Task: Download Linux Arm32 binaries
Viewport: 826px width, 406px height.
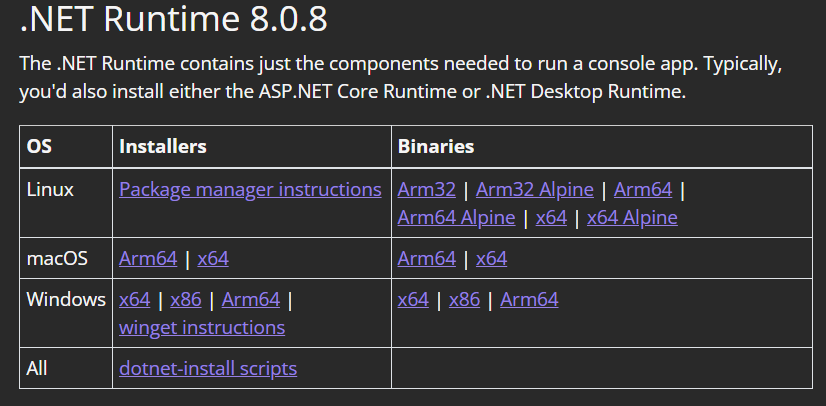Action: (x=427, y=189)
